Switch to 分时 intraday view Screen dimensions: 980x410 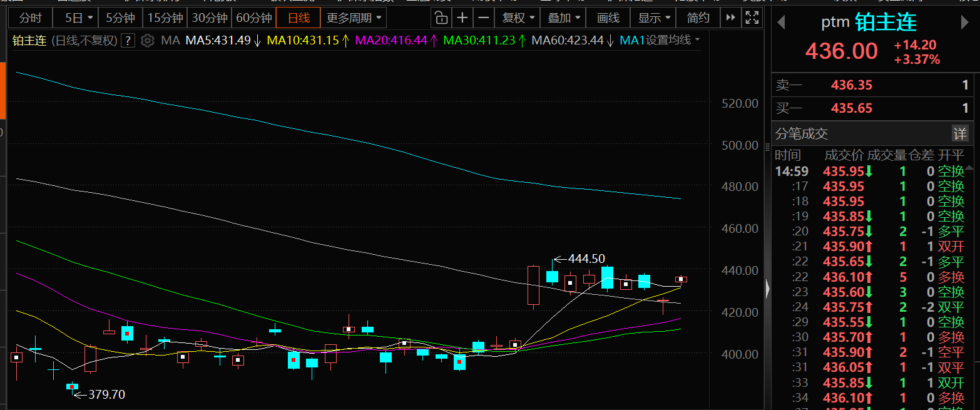click(x=30, y=18)
